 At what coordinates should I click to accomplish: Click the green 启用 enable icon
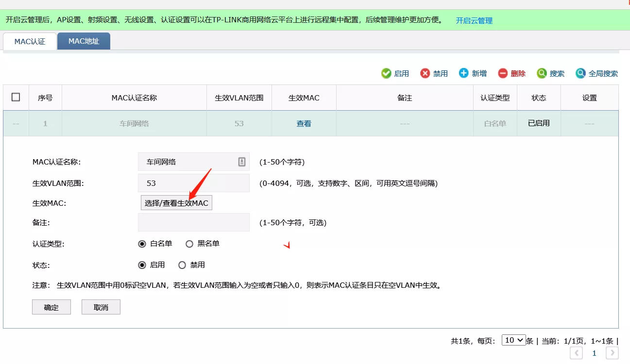(x=386, y=73)
